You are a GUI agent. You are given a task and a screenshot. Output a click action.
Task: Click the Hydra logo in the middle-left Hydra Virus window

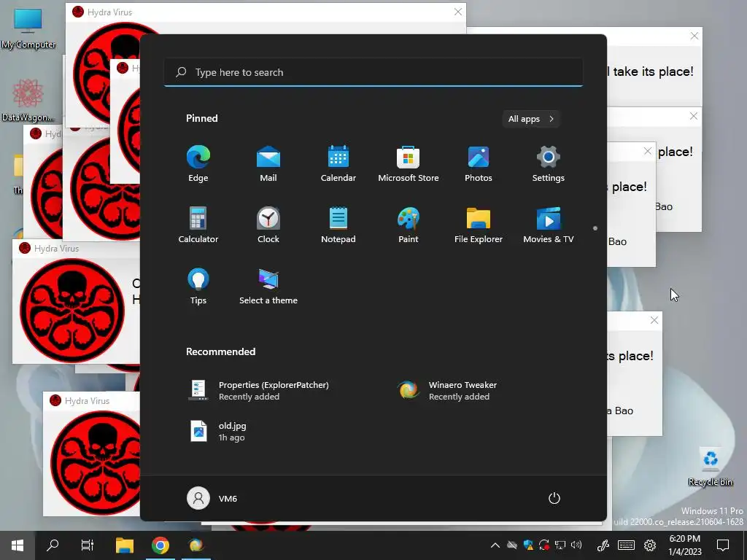pos(72,311)
